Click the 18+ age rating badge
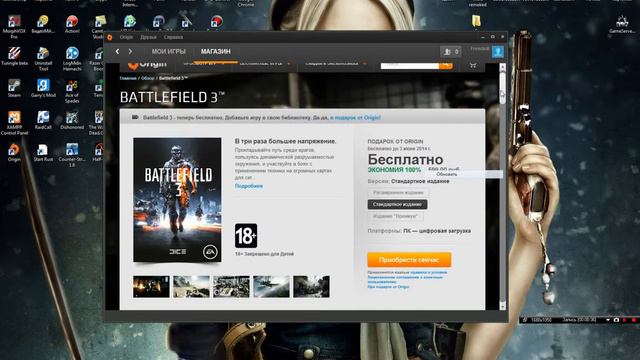 point(246,236)
